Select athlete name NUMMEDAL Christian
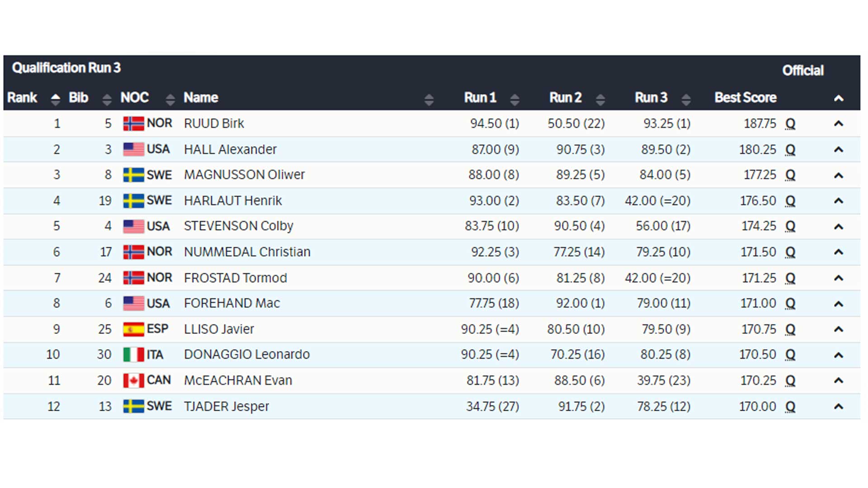868x488 pixels. 247,252
